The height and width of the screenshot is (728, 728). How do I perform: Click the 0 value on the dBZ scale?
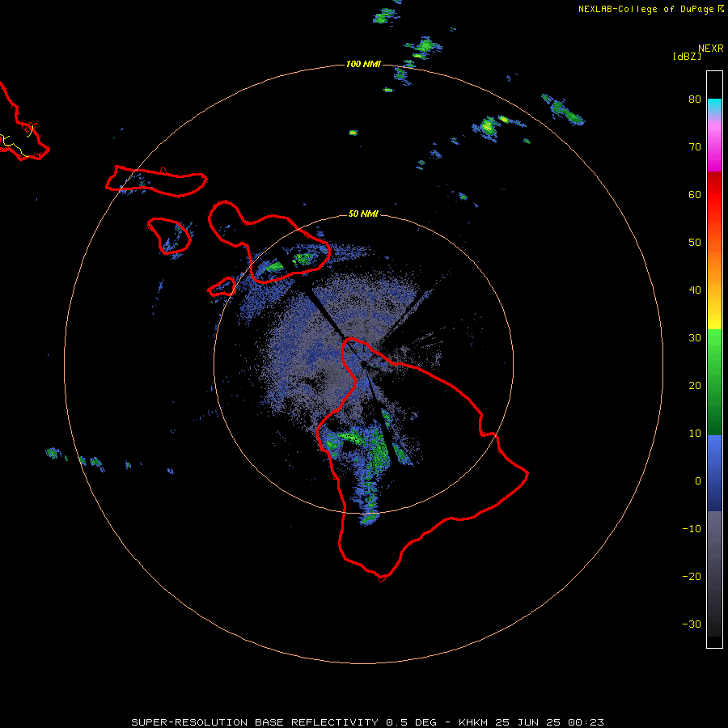pyautogui.click(x=698, y=481)
